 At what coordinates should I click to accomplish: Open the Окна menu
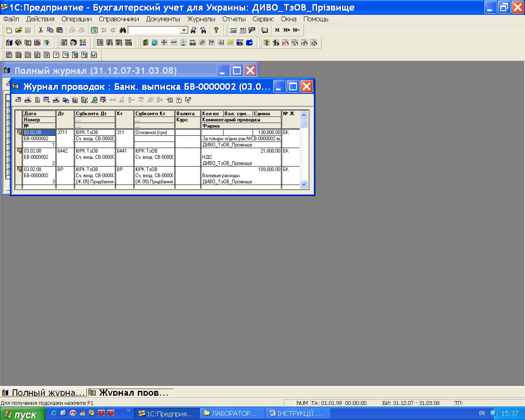[289, 19]
